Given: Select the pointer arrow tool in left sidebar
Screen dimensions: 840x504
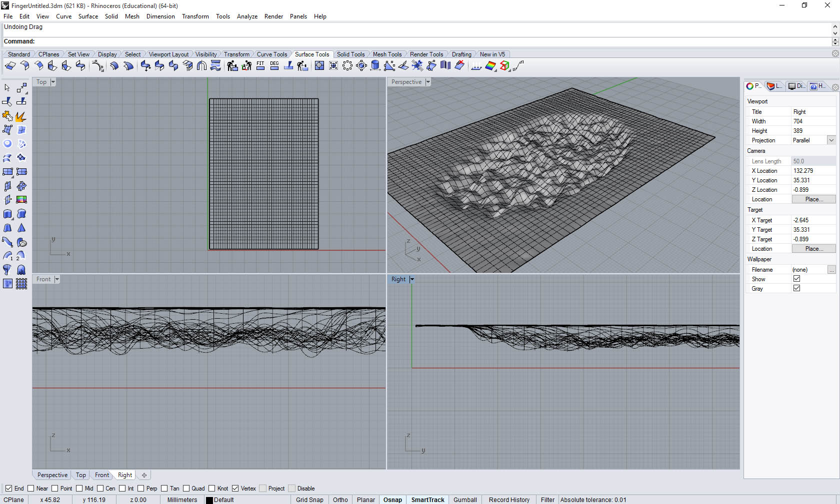Looking at the screenshot, I should (7, 88).
